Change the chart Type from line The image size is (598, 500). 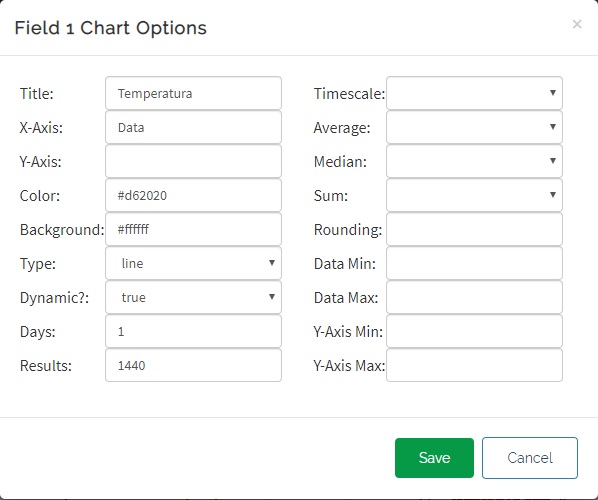point(193,263)
